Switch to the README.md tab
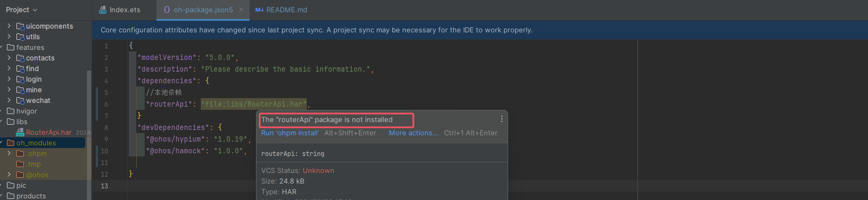 [x=281, y=10]
